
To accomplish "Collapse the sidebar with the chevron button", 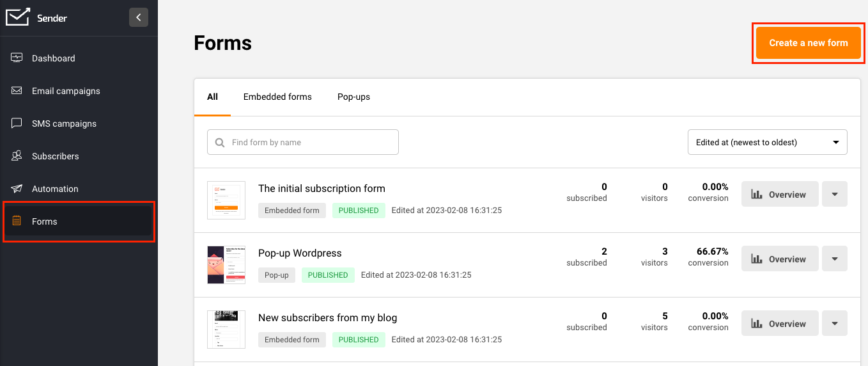I will pyautogui.click(x=139, y=17).
